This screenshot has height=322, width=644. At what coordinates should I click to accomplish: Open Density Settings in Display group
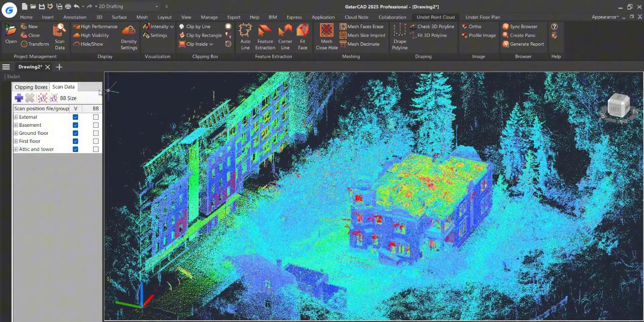coord(129,37)
